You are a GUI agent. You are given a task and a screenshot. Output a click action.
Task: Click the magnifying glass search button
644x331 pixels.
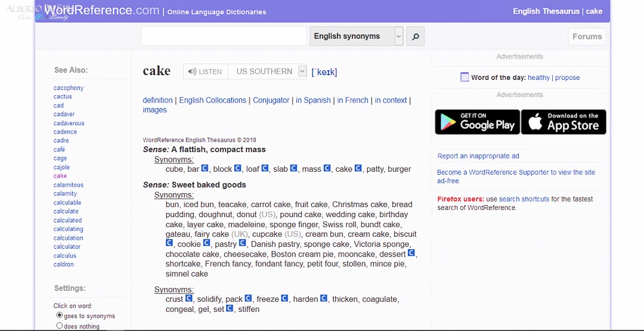click(x=415, y=36)
